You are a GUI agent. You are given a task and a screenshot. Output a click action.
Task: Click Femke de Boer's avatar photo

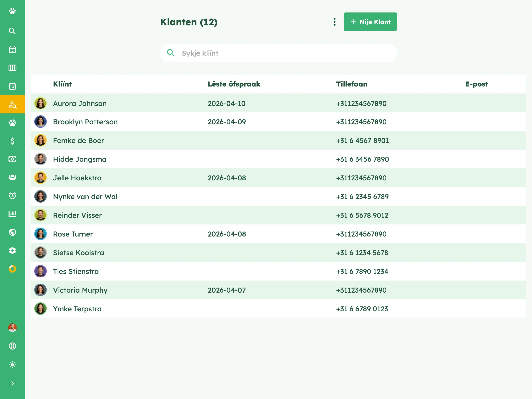pyautogui.click(x=40, y=140)
